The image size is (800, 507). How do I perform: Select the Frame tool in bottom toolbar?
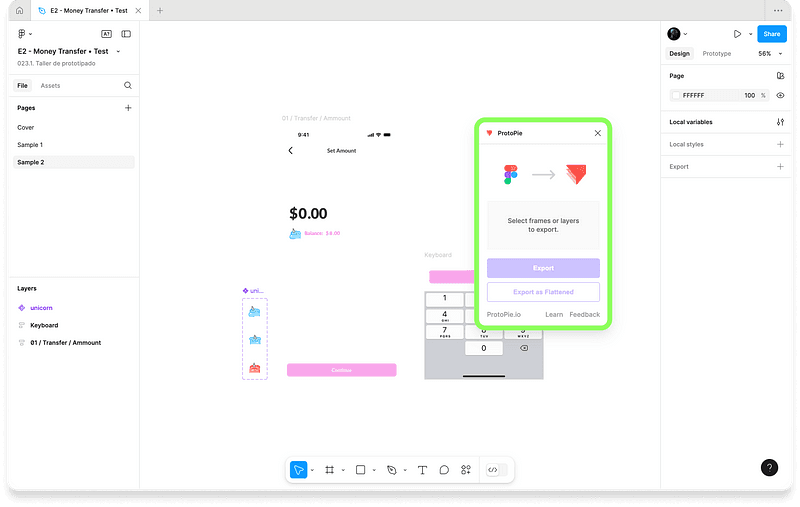click(x=330, y=470)
